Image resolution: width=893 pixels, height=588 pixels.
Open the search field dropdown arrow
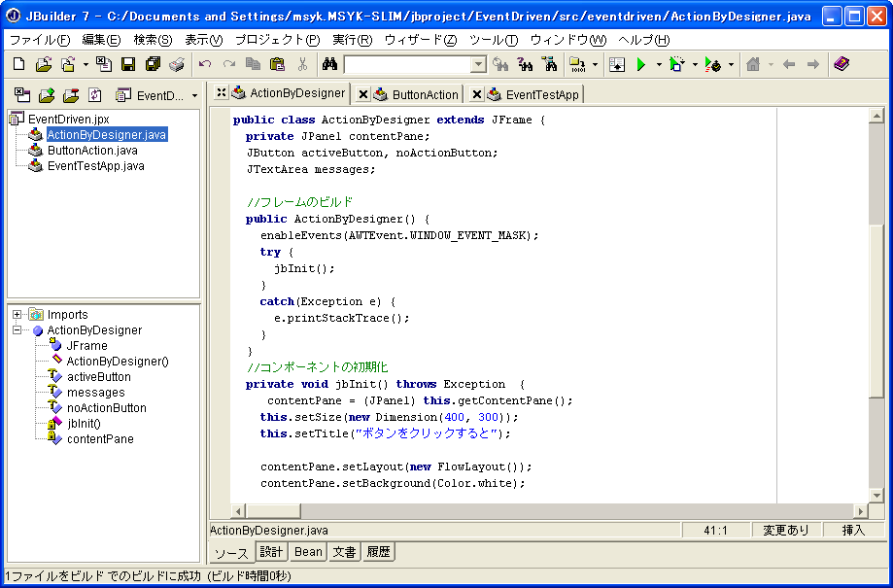(x=477, y=64)
